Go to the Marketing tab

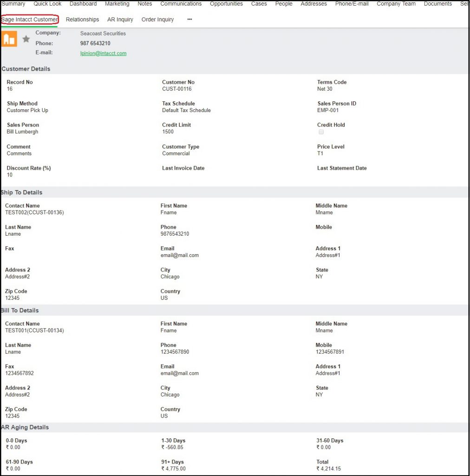pos(117,4)
